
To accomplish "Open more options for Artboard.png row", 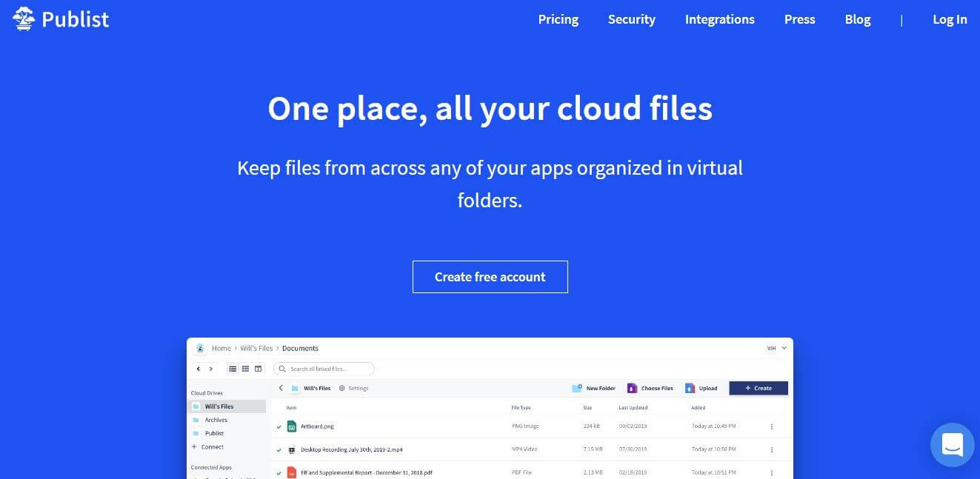I will 772,426.
